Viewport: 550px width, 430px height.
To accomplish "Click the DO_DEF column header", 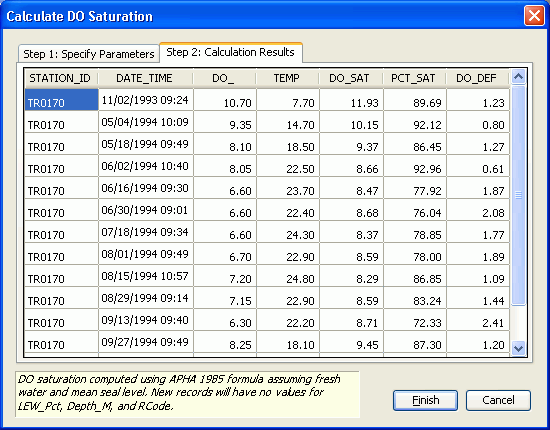I will pyautogui.click(x=477, y=78).
